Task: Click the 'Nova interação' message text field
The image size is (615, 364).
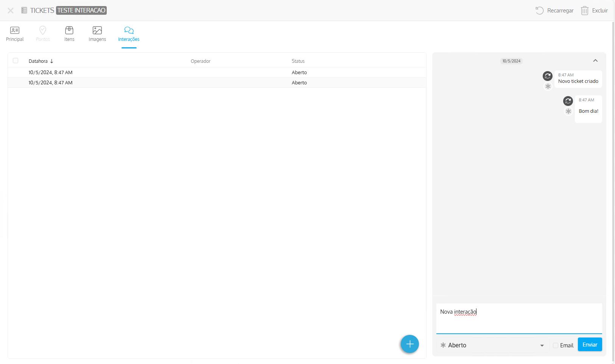Action: (519, 318)
